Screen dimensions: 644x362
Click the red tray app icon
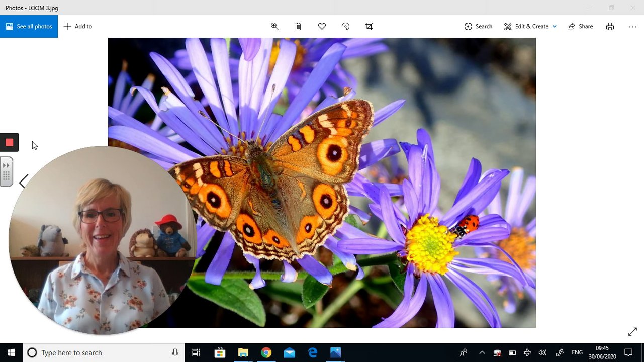point(497,352)
